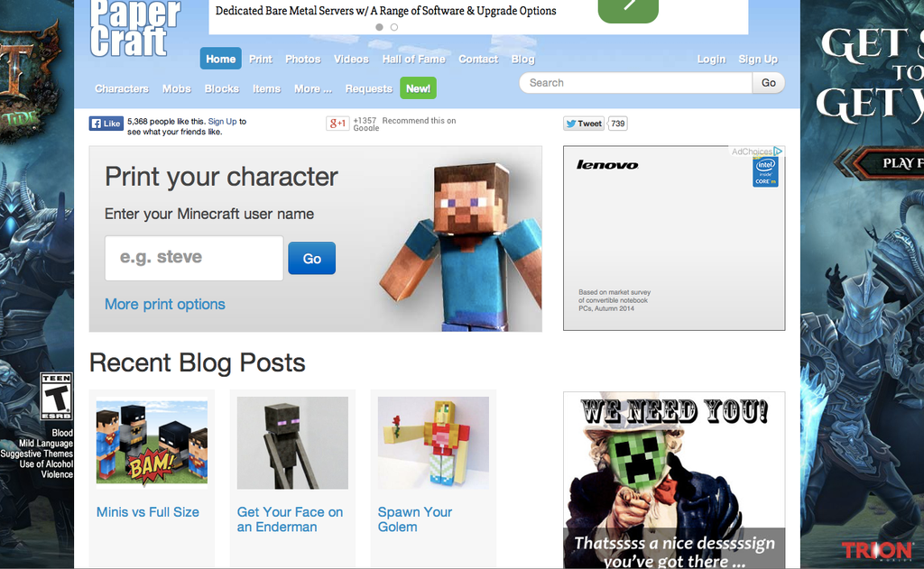The image size is (924, 569).
Task: Click the Recent Blog Posts heading
Action: [x=198, y=363]
